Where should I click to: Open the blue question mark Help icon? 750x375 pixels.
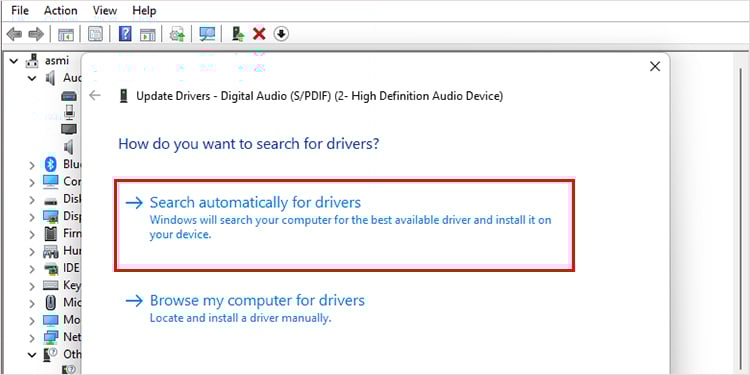pos(125,34)
